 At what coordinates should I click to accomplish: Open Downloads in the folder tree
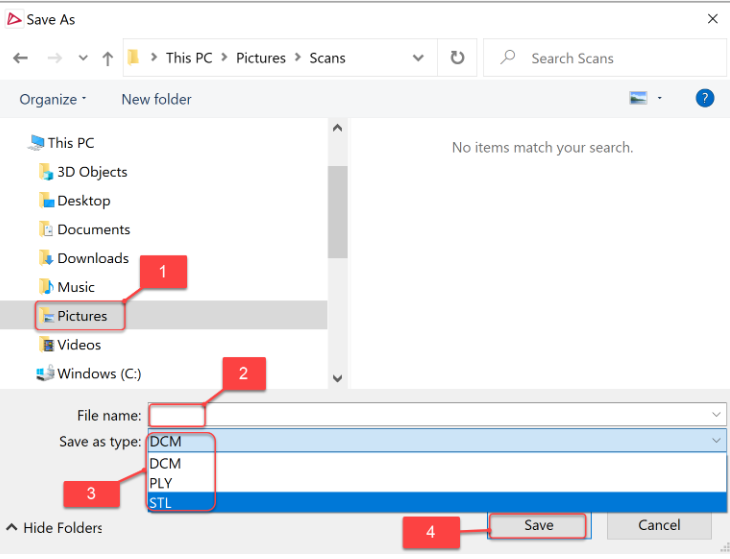pos(84,258)
